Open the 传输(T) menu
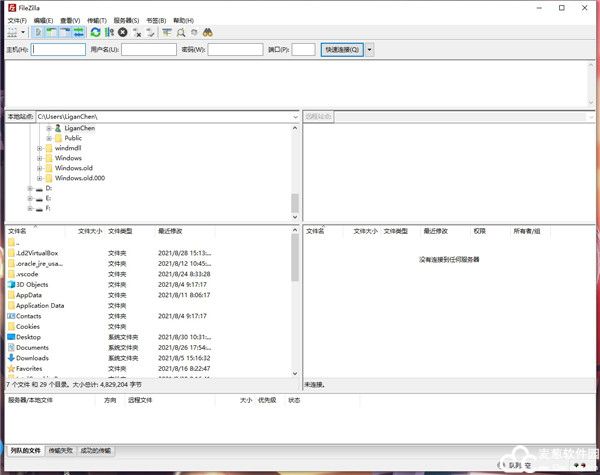The width and height of the screenshot is (600, 475). [98, 20]
